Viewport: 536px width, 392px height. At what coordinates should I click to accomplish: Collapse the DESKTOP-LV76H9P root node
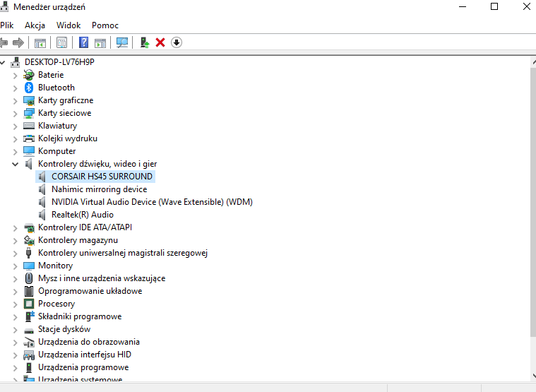click(3, 62)
